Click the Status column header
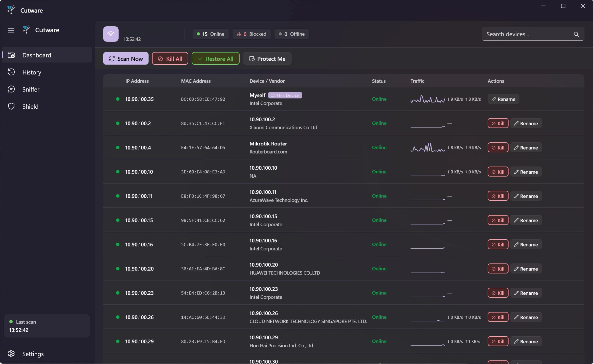Screen dimensions: 593x364 pyautogui.click(x=379, y=81)
